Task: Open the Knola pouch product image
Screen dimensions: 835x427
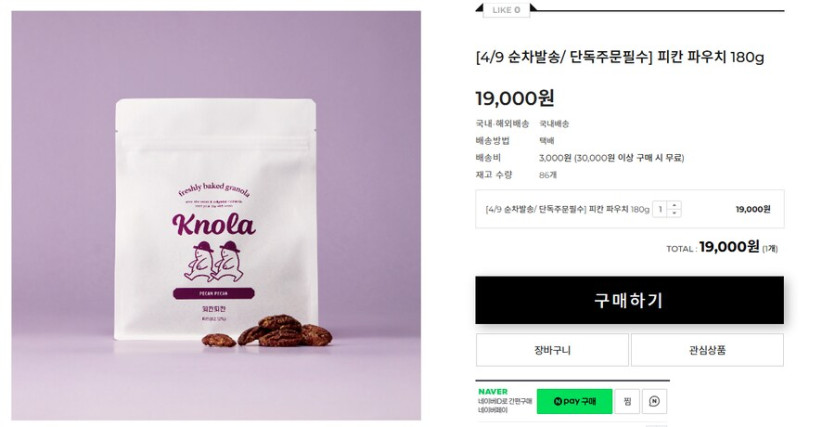Action: click(x=216, y=216)
